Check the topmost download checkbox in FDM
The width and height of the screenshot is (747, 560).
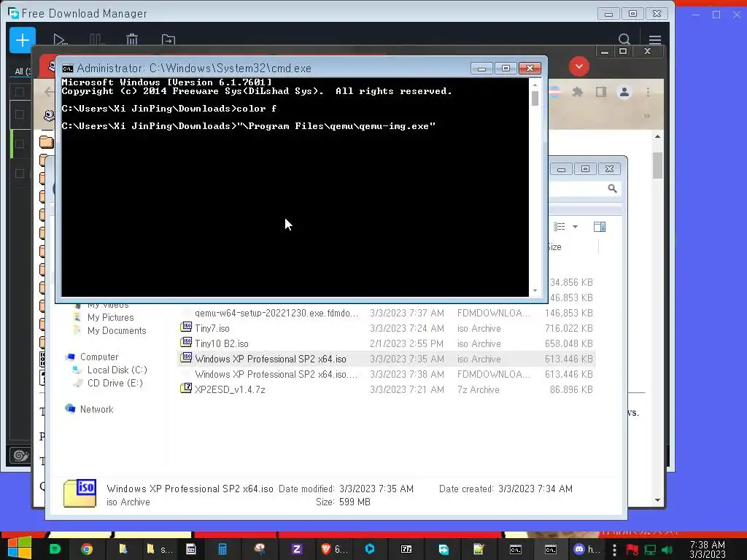(20, 92)
